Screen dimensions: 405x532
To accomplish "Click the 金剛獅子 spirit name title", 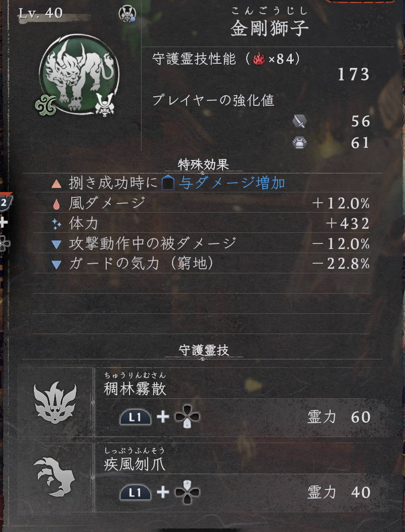I will 270,28.
